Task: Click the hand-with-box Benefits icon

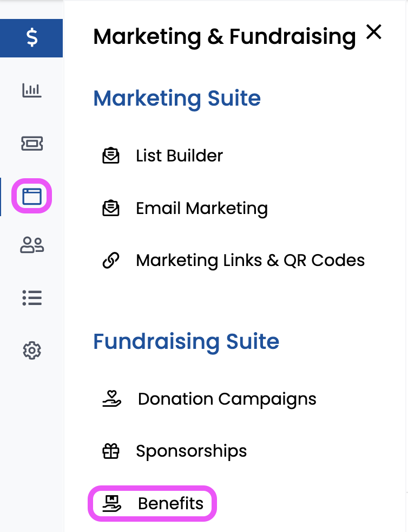Action: [111, 504]
